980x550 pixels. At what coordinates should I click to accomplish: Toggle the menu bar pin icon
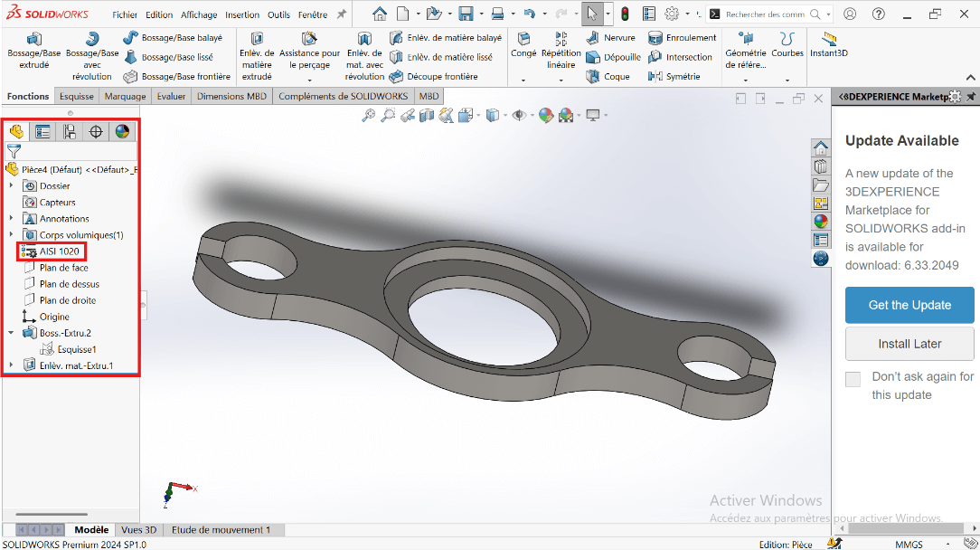click(341, 14)
